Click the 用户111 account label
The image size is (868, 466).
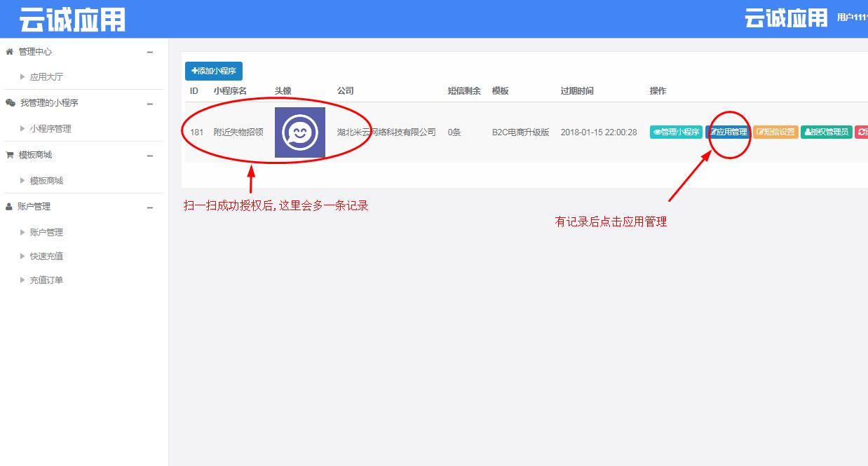point(852,18)
